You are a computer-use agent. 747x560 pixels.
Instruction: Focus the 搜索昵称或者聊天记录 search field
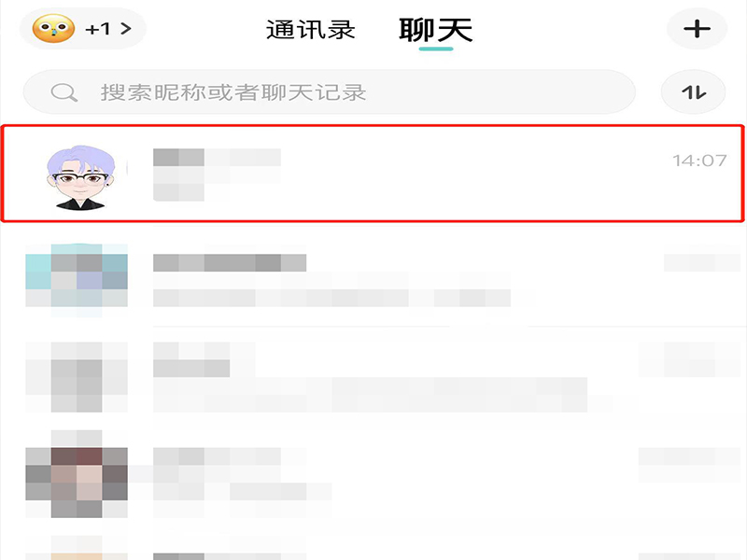[330, 91]
